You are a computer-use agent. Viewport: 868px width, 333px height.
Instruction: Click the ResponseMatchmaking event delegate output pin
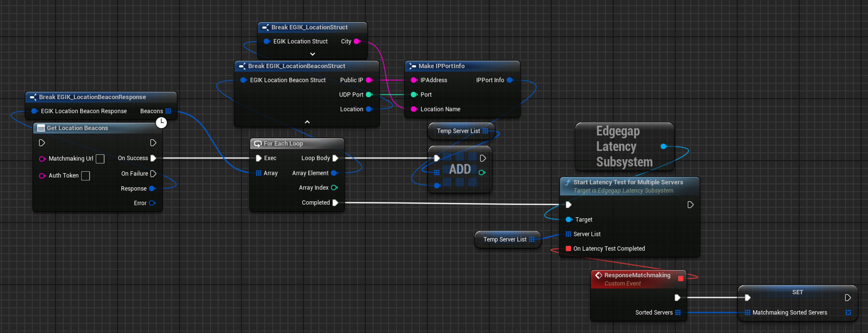681,278
